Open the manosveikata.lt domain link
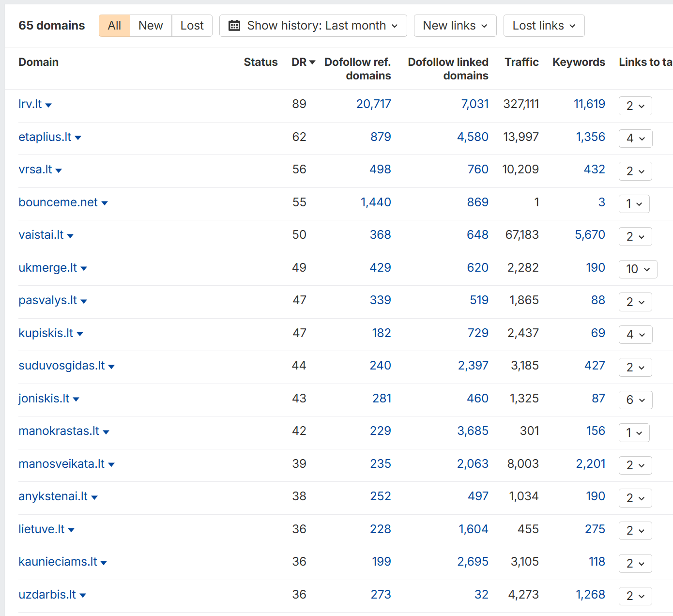The height and width of the screenshot is (616, 673). 61,464
